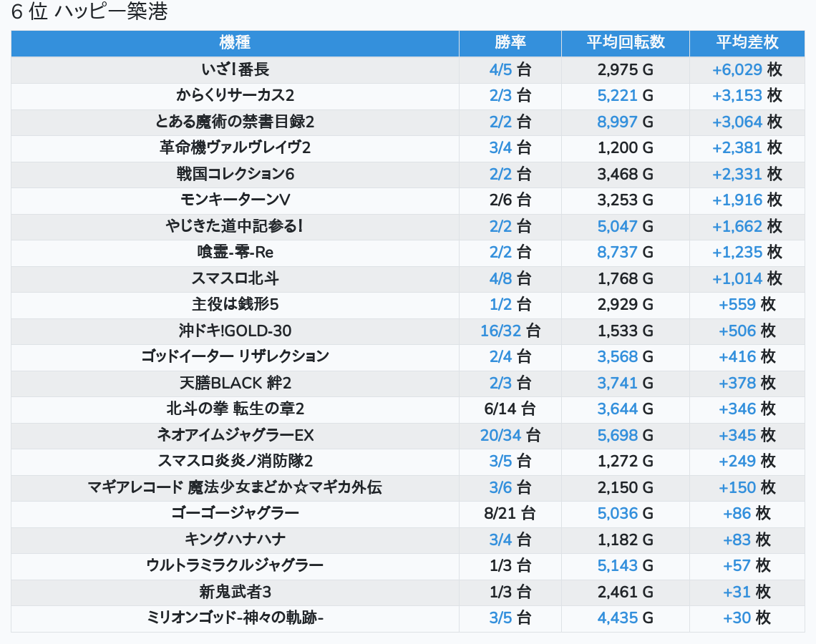The image size is (816, 644).
Task: Click average difference +1,916 枚
Action: 747,200
